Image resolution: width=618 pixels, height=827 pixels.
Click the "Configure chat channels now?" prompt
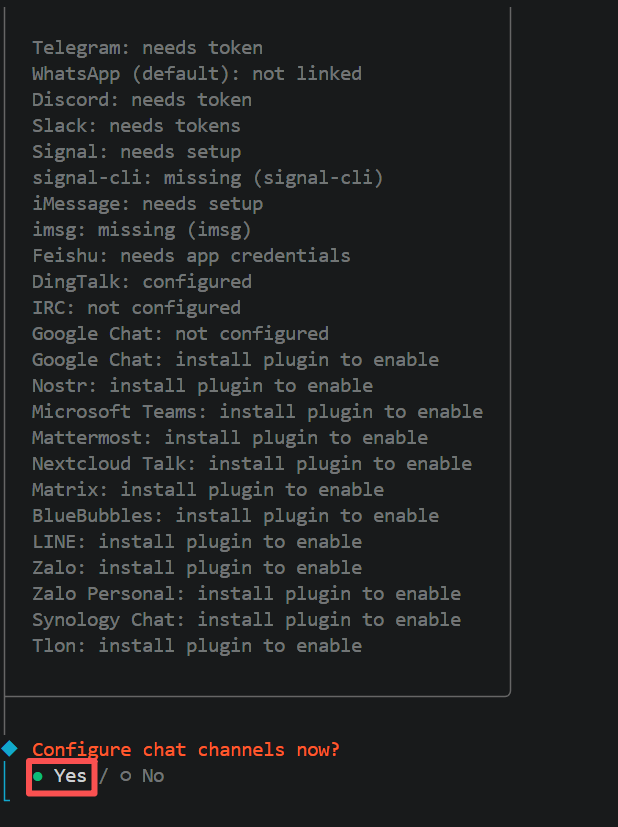[x=186, y=750]
